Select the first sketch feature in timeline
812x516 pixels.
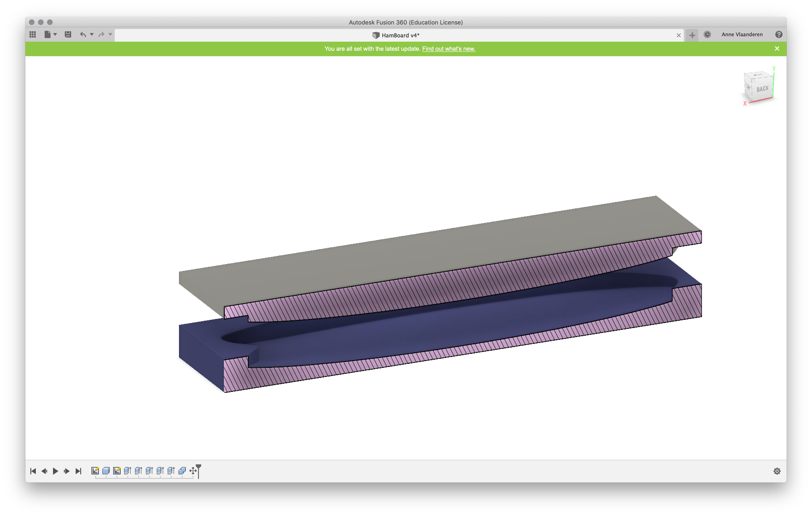tap(95, 470)
